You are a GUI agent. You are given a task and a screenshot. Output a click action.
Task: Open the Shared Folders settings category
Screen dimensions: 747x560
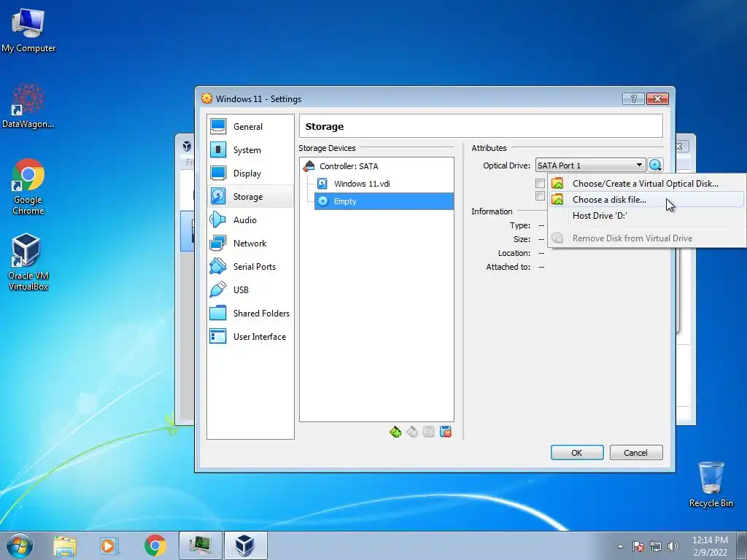pos(250,314)
